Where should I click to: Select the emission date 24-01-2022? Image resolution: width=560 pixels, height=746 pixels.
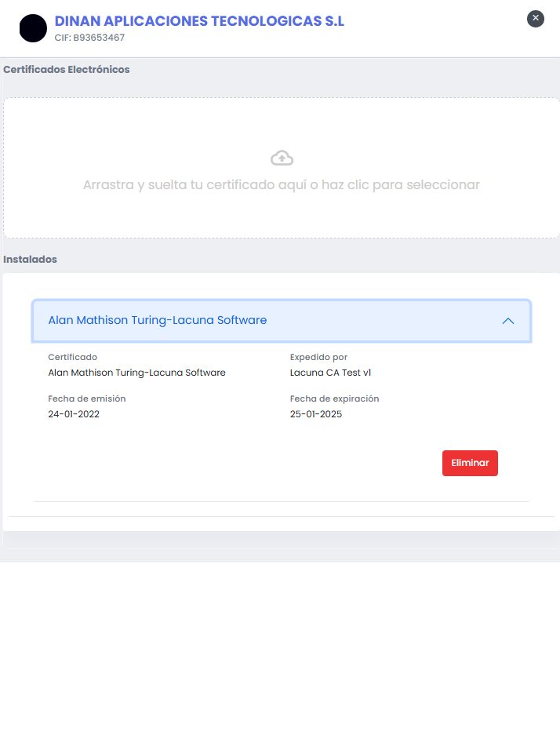[74, 414]
